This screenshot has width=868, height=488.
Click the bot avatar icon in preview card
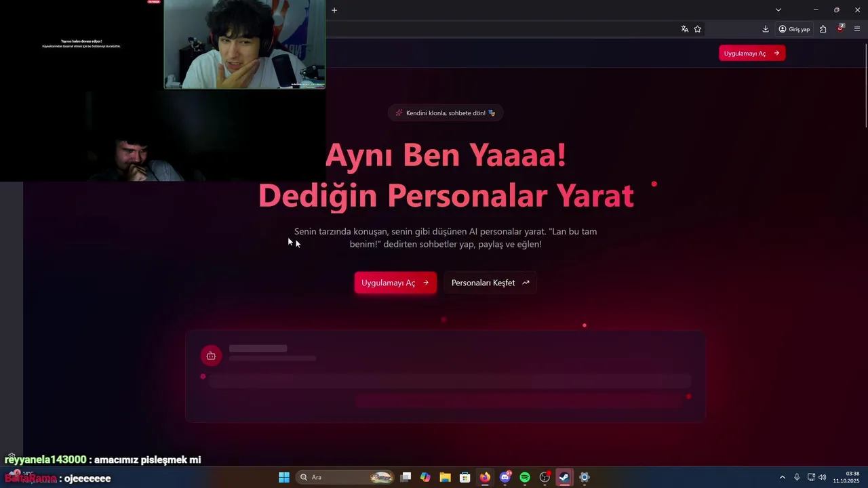click(211, 356)
